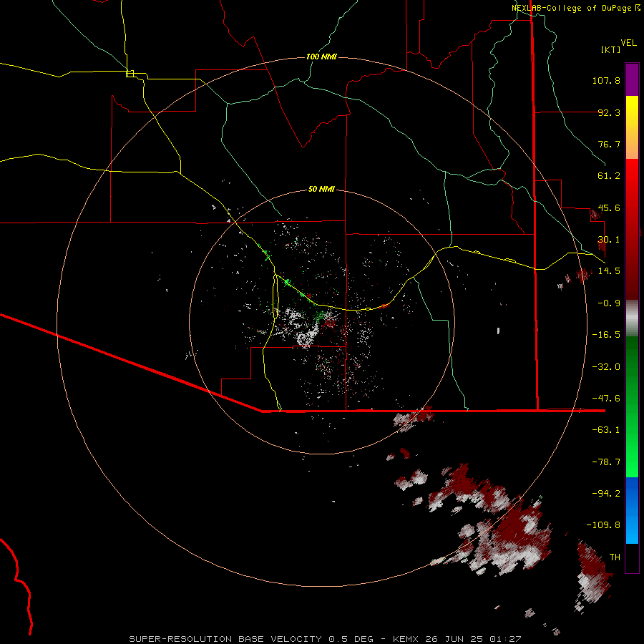The width and height of the screenshot is (644, 644).
Task: Click the 76.7 legend value
Action: pyautogui.click(x=609, y=144)
